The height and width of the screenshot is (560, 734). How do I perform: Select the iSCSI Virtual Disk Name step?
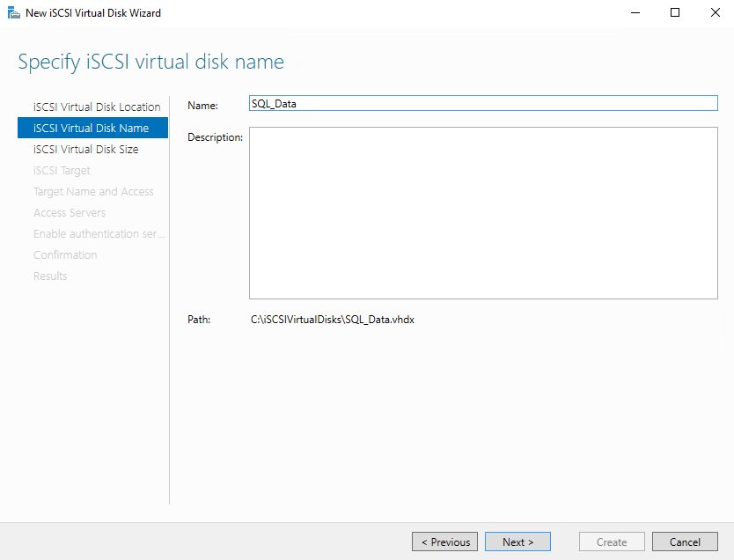click(x=91, y=129)
